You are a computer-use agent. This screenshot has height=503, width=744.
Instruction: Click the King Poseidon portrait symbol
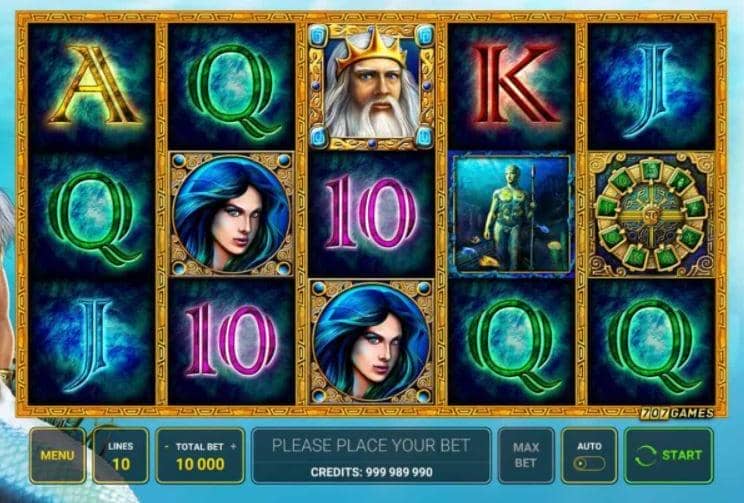[371, 87]
